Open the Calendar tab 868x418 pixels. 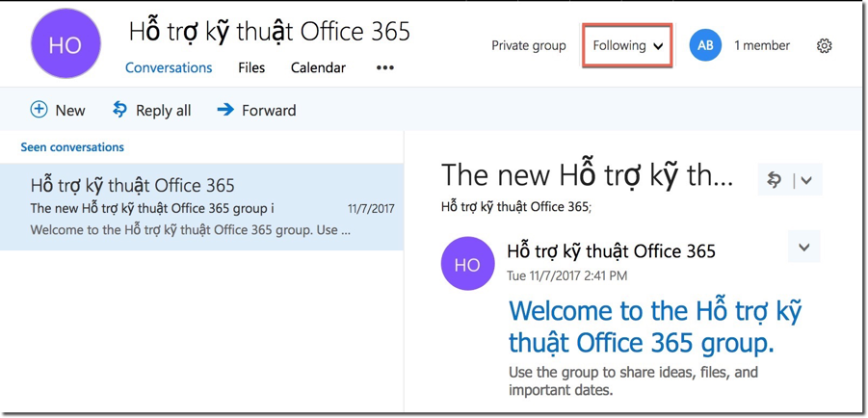point(318,68)
